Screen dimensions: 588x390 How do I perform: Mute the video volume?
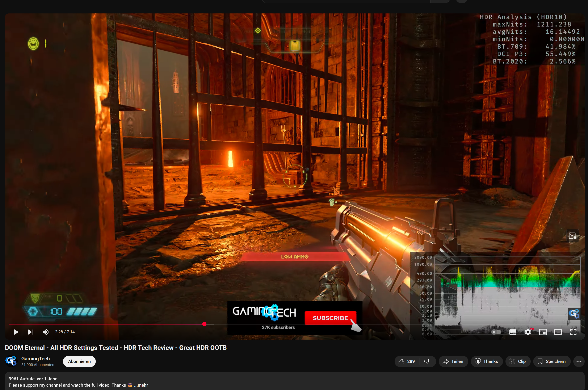click(x=46, y=332)
